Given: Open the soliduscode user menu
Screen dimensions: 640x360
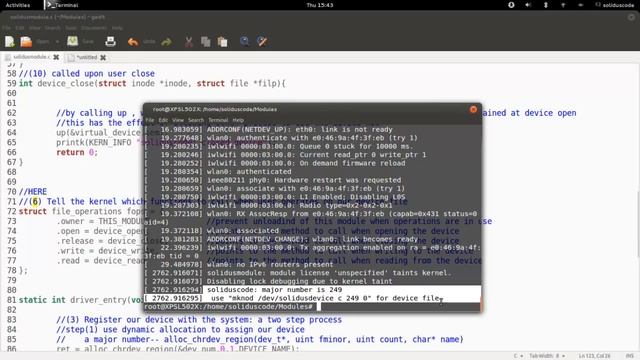Looking at the screenshot, I should [615, 5].
